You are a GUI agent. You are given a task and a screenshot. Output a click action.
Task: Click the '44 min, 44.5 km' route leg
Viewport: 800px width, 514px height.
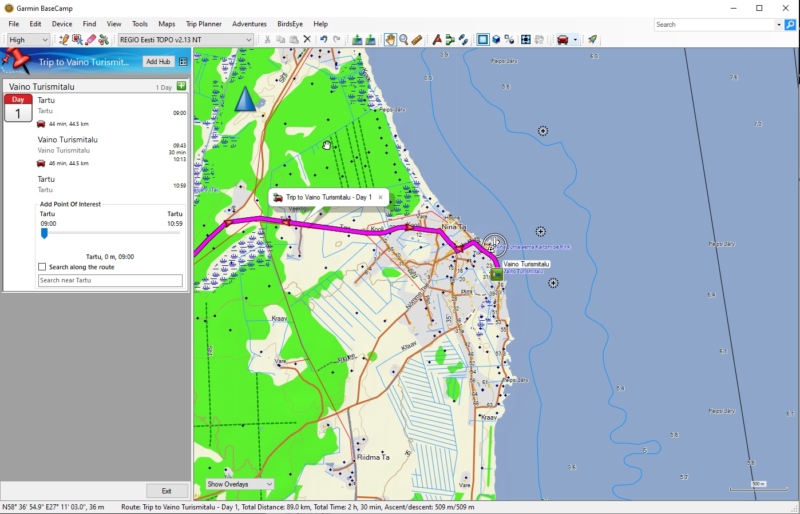tap(63, 124)
